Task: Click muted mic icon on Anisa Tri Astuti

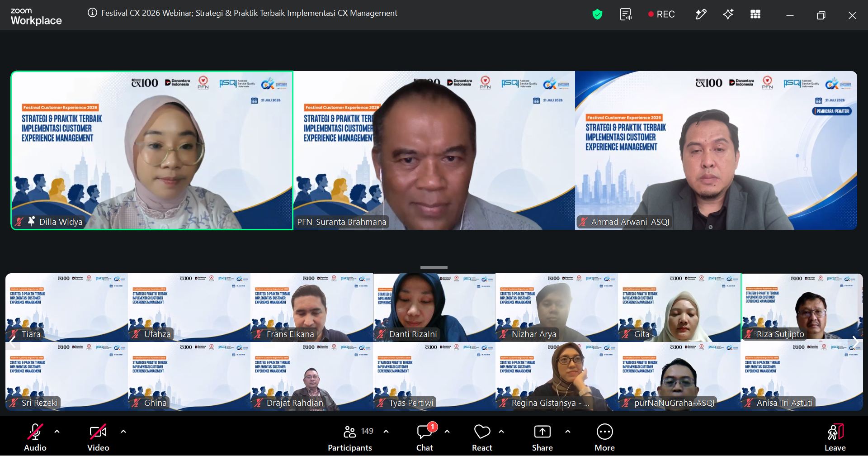Action: [749, 403]
